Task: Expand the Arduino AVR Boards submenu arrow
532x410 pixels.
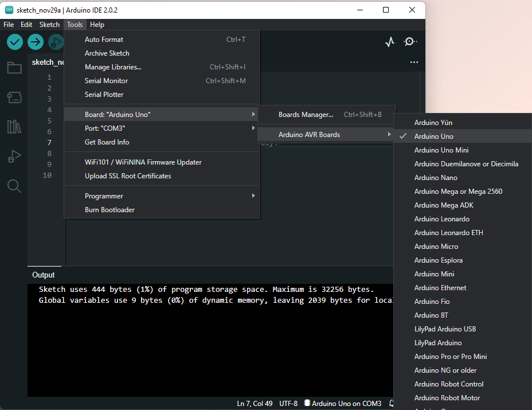Action: (389, 134)
